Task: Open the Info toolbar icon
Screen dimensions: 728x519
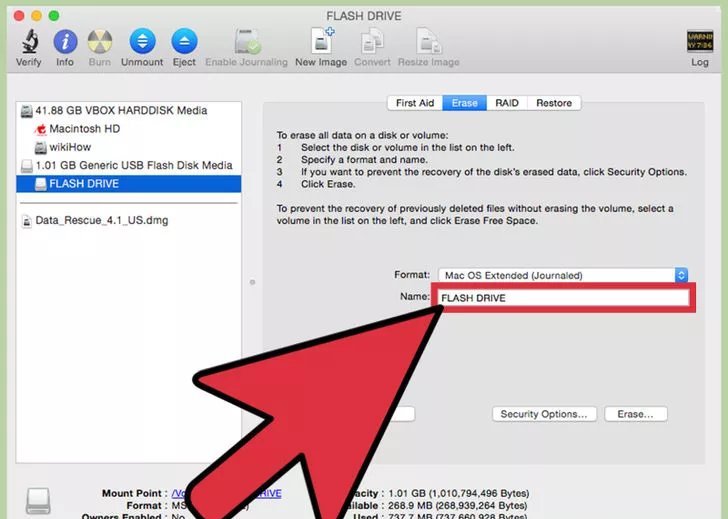Action: 65,42
